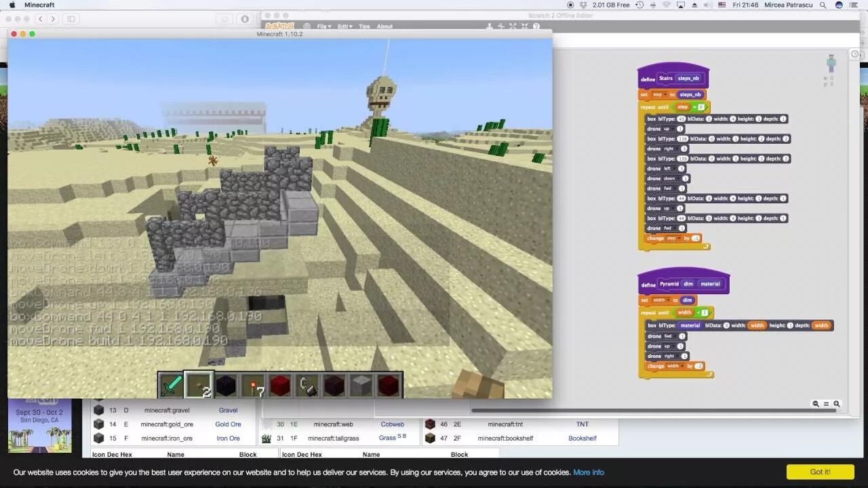Select the redstone torch hotbar slot

(253, 386)
